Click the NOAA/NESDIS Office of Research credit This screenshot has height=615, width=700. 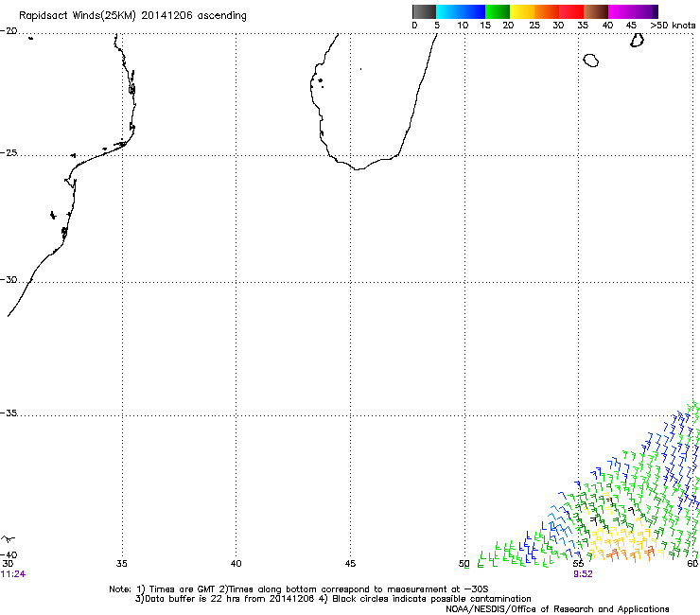557,609
